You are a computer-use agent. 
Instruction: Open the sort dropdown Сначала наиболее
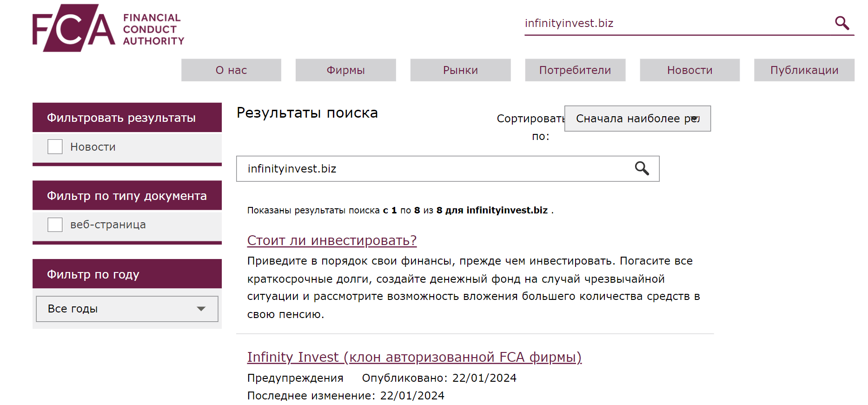[637, 119]
